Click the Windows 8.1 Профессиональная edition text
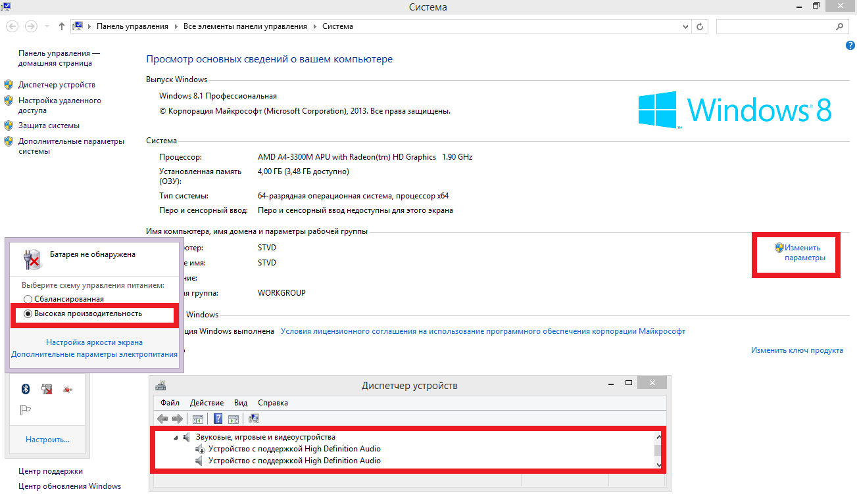Screen dimensions: 857x504 coord(218,96)
